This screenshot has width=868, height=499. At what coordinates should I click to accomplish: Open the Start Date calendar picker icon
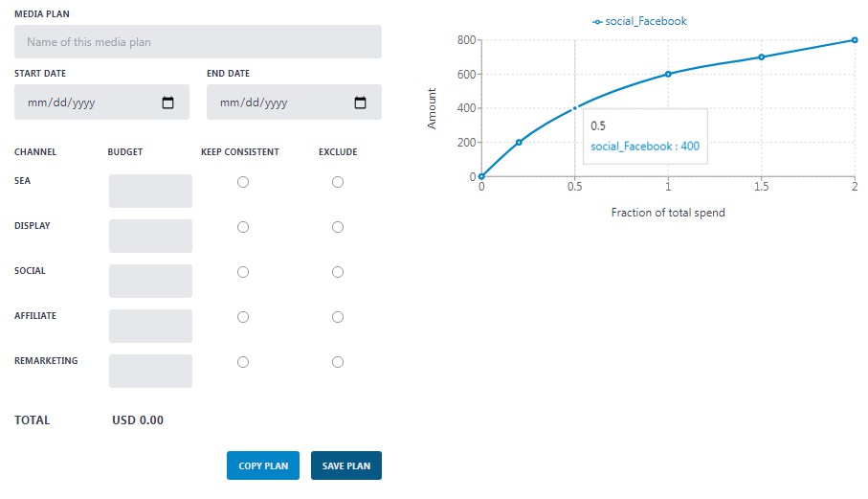pos(168,102)
